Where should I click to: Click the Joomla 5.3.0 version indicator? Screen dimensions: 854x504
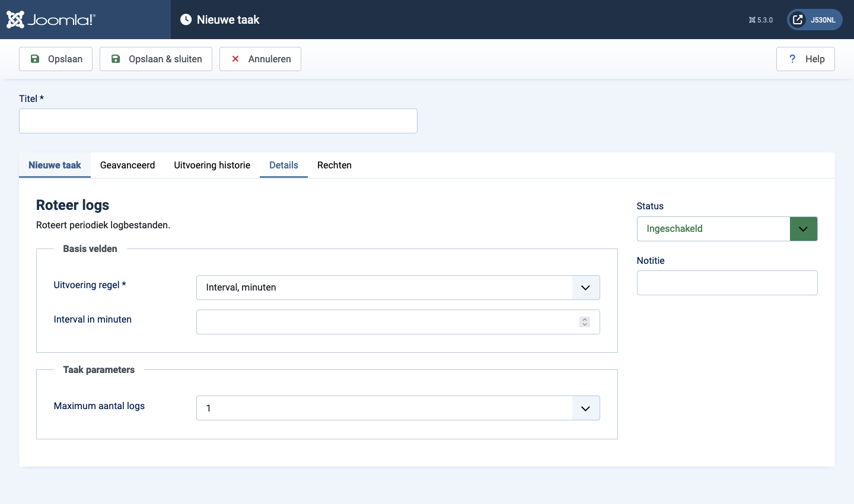click(x=761, y=20)
